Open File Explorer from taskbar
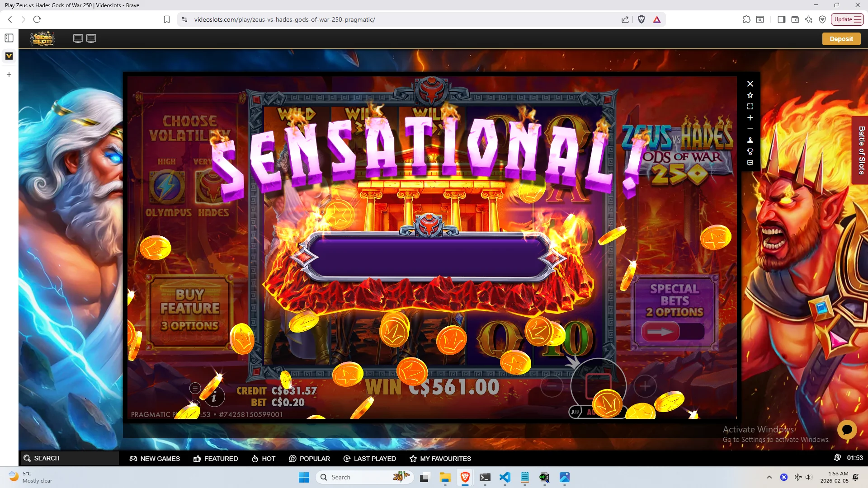Image resolution: width=868 pixels, height=488 pixels. coord(445,477)
